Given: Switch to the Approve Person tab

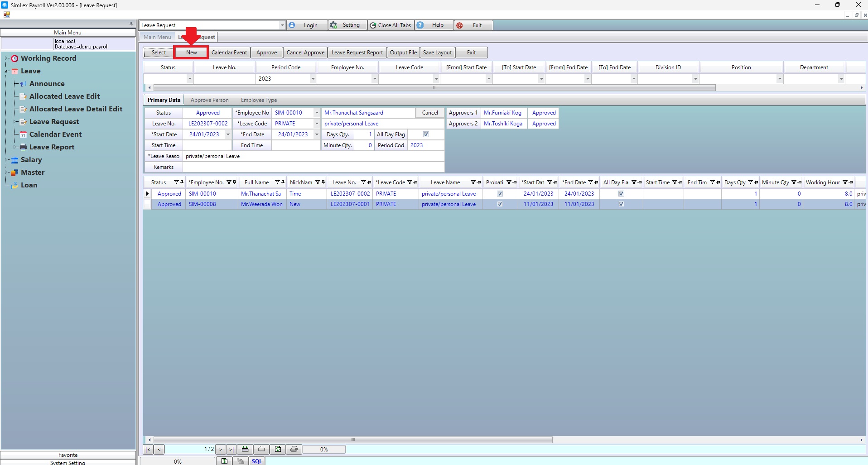Looking at the screenshot, I should click(x=209, y=100).
